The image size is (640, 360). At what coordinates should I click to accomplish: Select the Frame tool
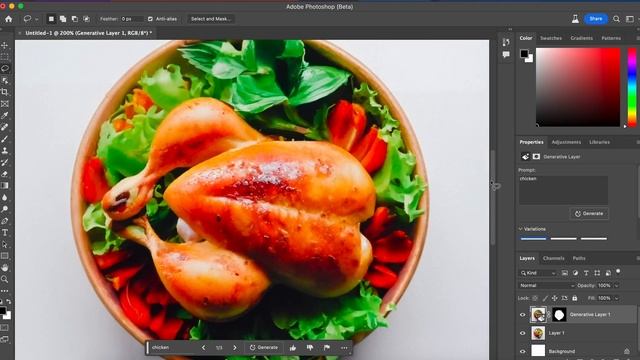(5, 104)
